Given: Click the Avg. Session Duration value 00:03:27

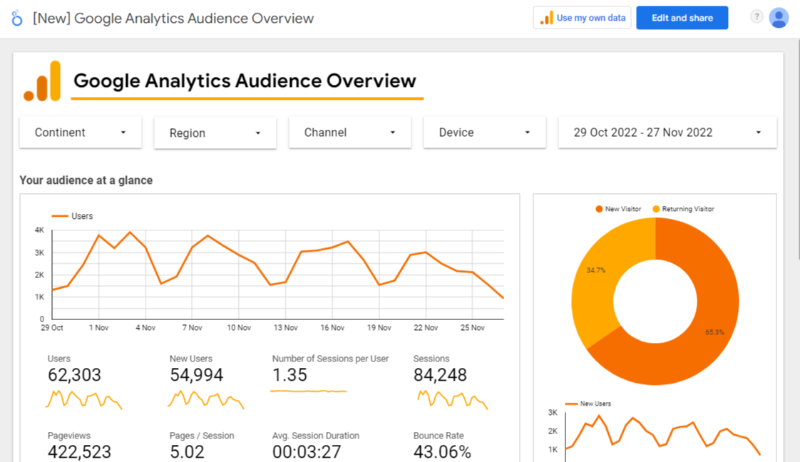Looking at the screenshot, I should [306, 452].
